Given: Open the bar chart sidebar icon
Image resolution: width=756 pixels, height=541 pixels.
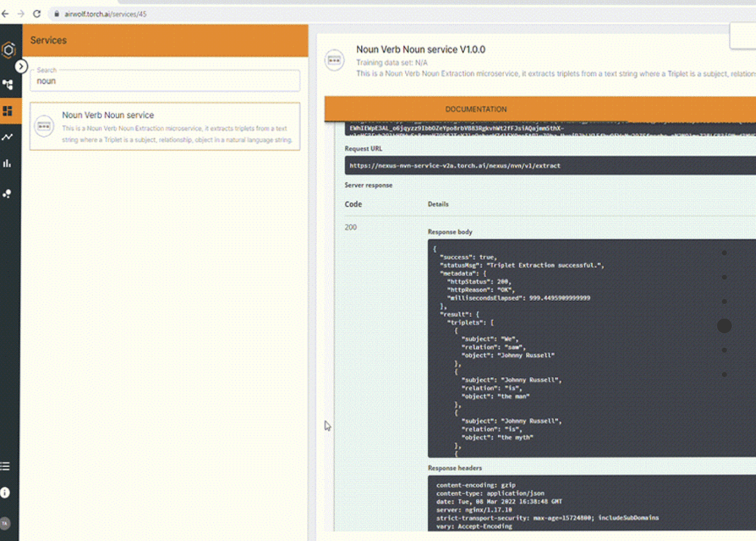Looking at the screenshot, I should (8, 163).
